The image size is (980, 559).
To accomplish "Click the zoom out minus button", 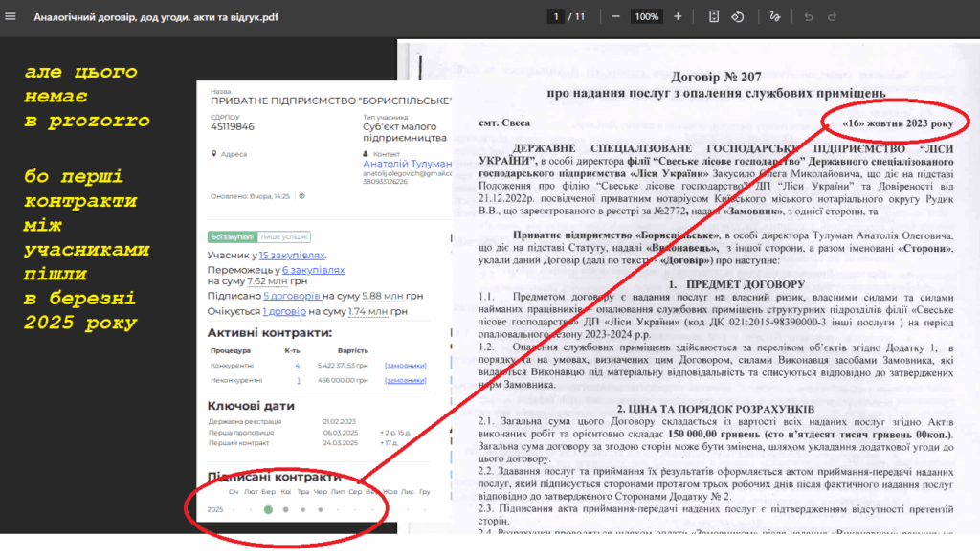I will [615, 17].
